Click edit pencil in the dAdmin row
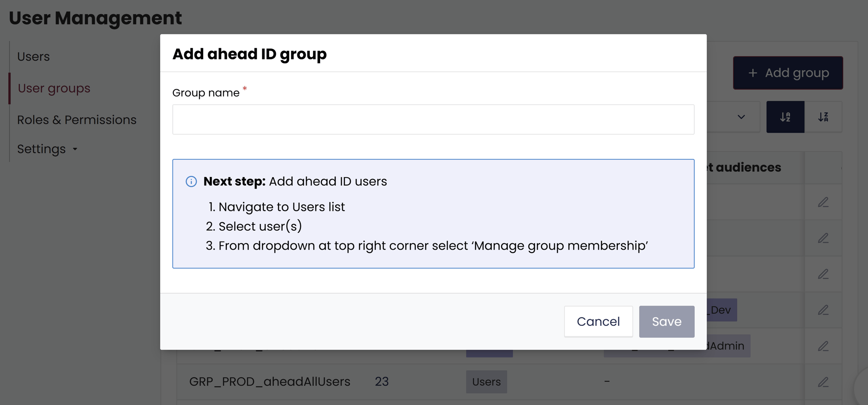This screenshot has height=405, width=868. 823,346
